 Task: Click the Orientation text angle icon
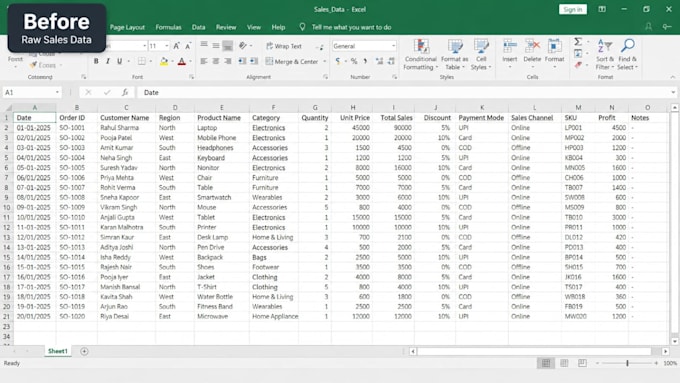point(242,46)
